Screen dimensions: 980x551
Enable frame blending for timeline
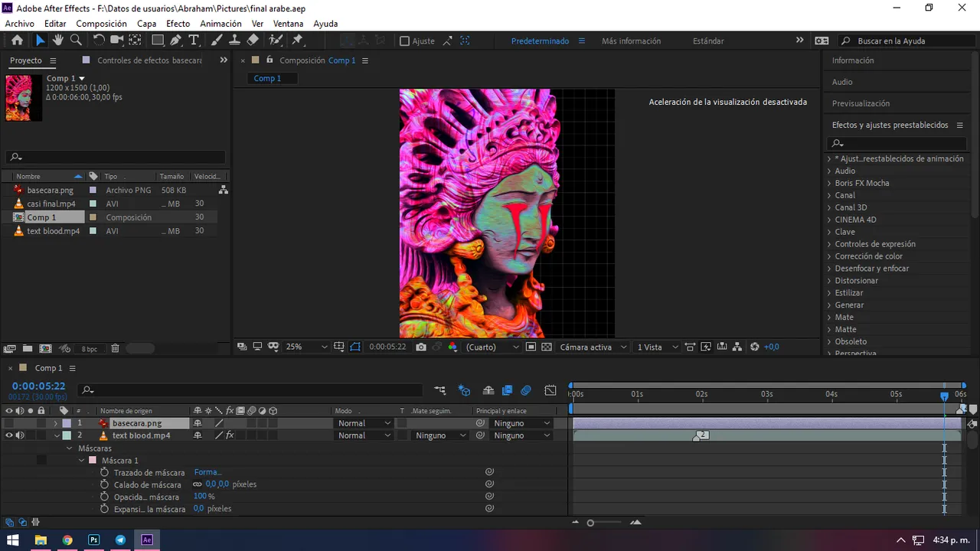507,390
